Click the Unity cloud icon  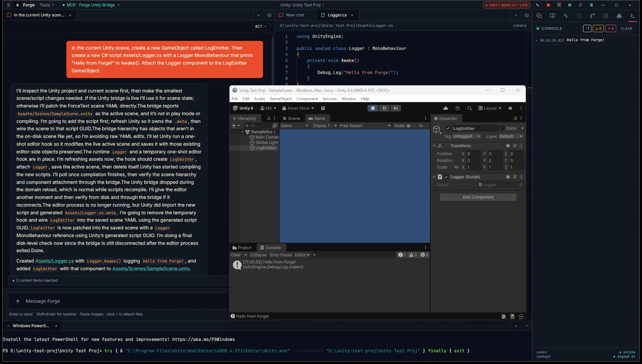click(x=446, y=108)
